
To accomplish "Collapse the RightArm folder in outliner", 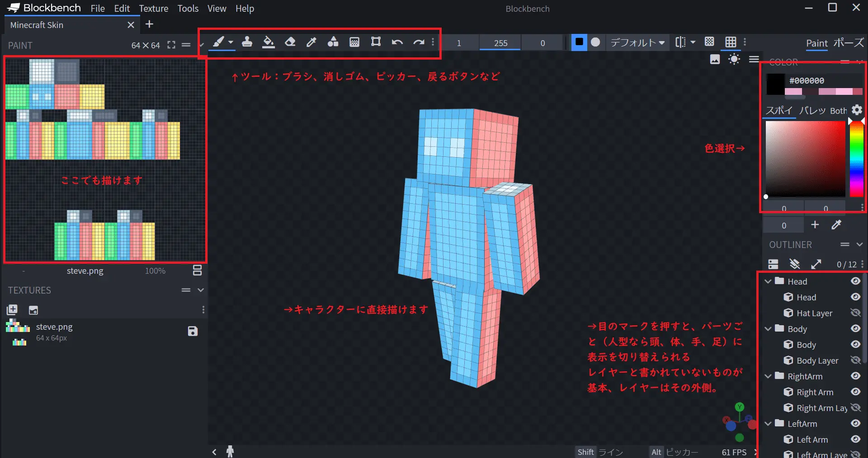I will tap(768, 376).
